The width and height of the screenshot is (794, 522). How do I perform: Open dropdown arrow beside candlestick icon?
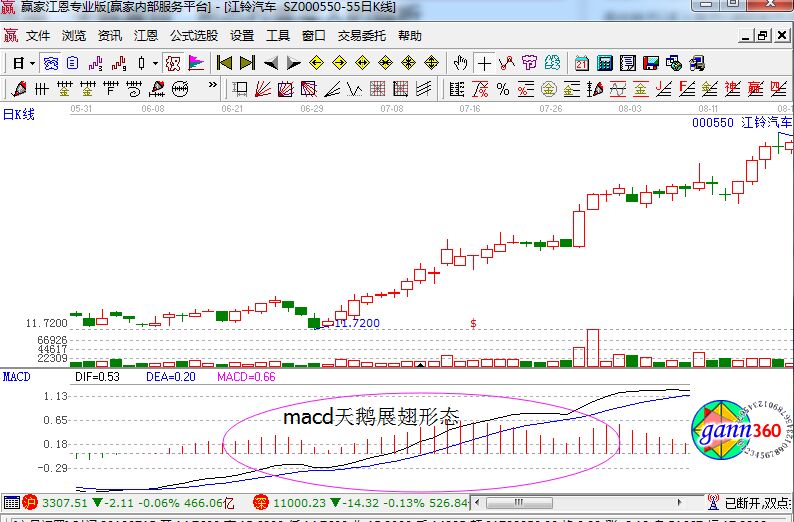click(155, 63)
